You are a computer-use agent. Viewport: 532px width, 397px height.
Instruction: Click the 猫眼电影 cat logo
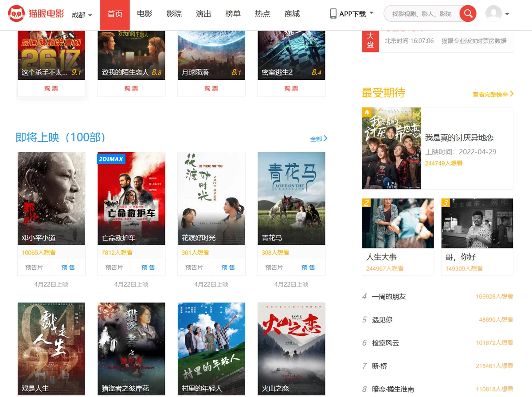[x=36, y=14]
